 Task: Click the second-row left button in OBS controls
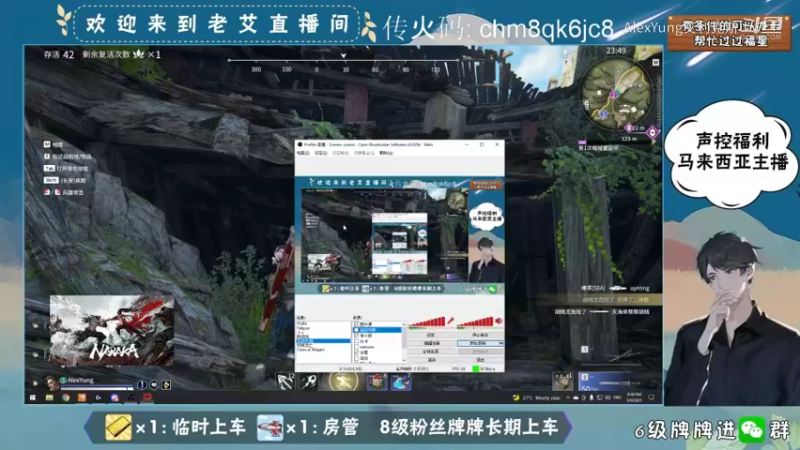(432, 343)
